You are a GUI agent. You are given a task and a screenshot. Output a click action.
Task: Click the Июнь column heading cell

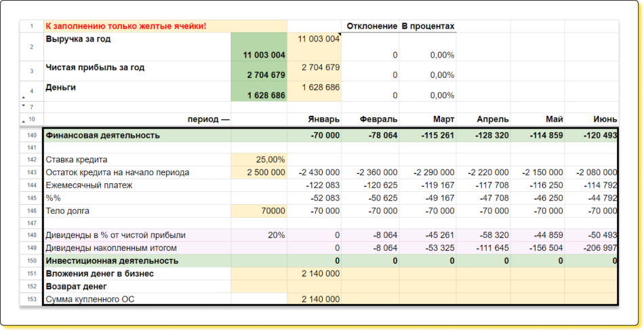(591, 119)
